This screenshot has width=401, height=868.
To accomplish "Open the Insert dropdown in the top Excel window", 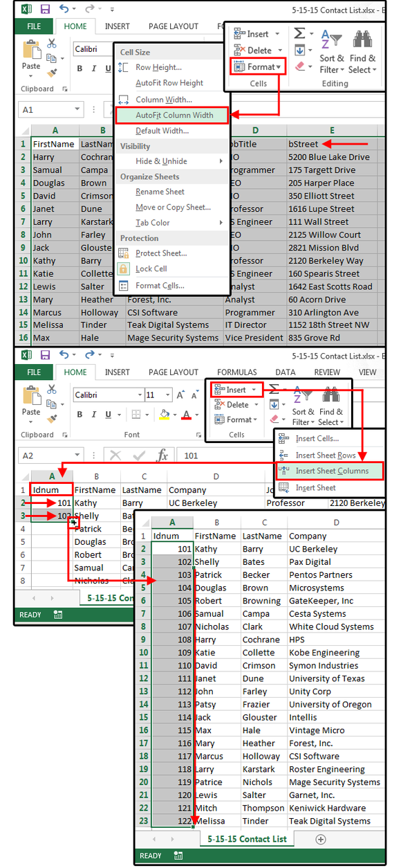I will point(257,34).
